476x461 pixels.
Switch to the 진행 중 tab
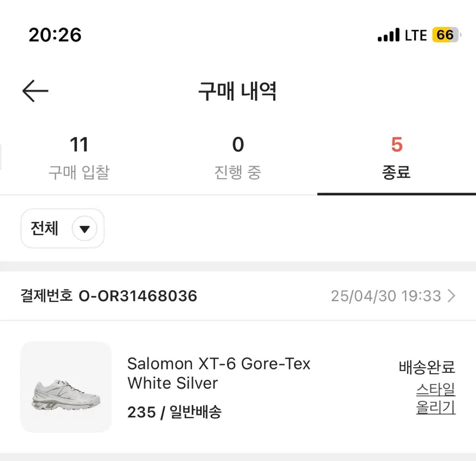point(238,158)
